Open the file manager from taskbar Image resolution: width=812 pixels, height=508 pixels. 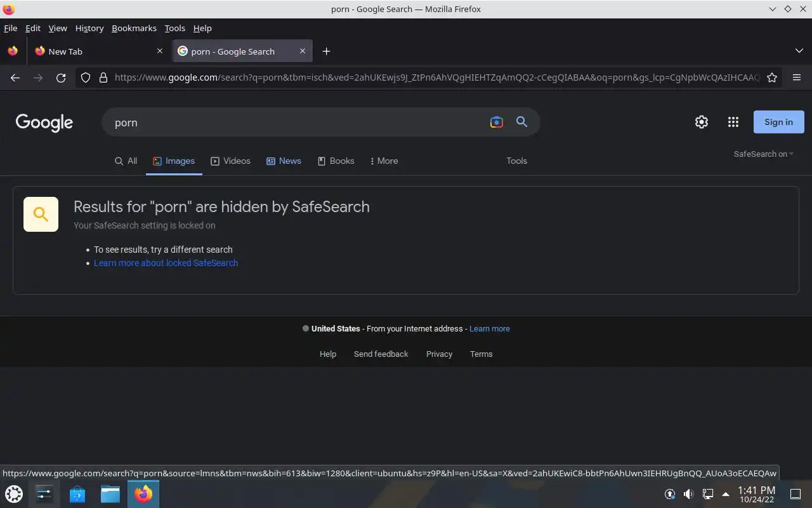110,493
